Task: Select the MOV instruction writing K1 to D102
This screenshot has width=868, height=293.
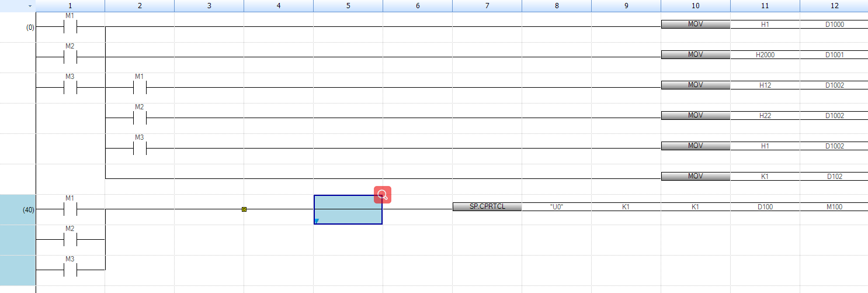Action: 695,176
